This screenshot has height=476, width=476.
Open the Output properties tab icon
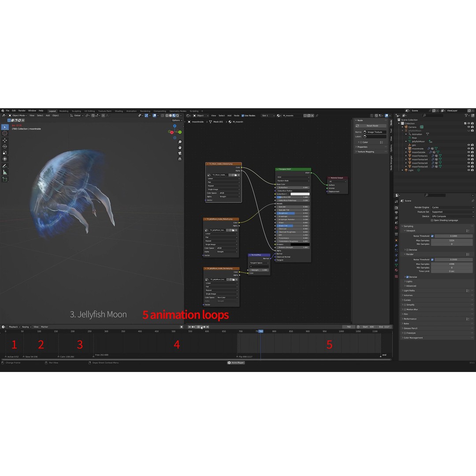tap(396, 212)
